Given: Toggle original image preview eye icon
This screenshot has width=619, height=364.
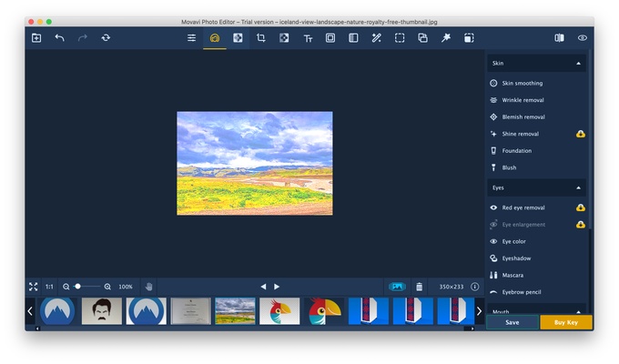Looking at the screenshot, I should (x=583, y=38).
